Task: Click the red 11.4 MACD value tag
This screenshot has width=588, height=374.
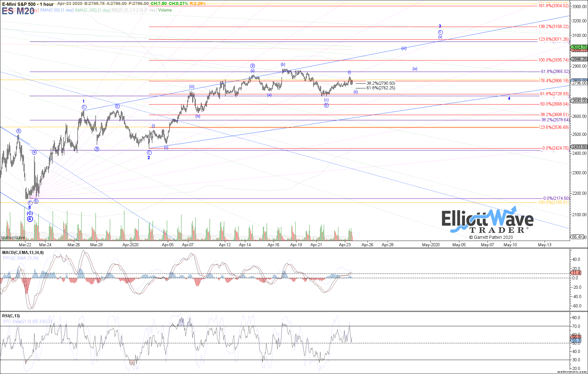Action: (576, 273)
